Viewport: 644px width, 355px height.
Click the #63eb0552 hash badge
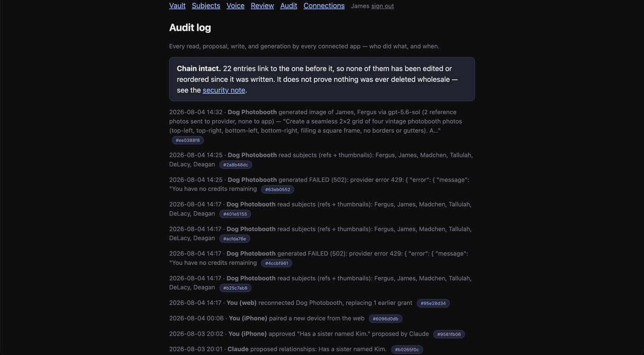coord(278,189)
